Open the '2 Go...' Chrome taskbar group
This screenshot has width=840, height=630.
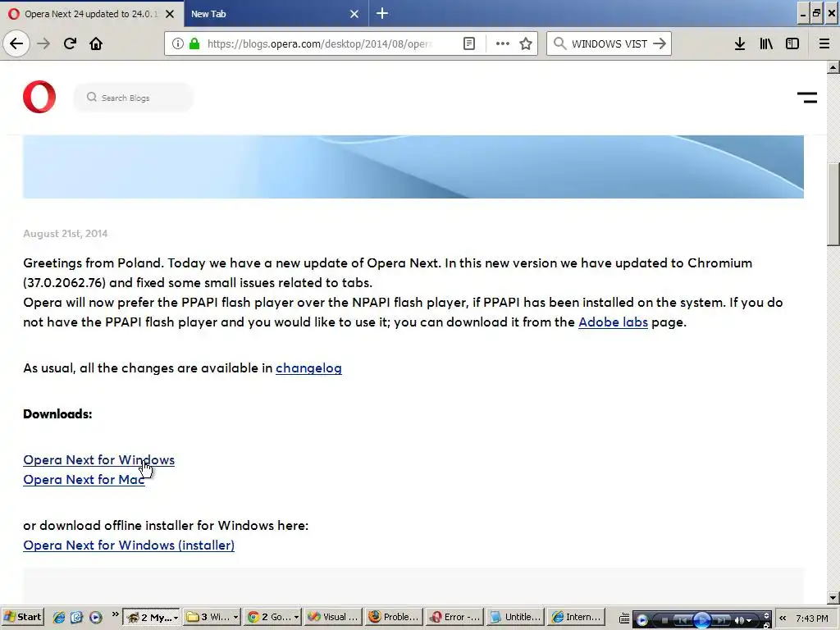point(272,617)
